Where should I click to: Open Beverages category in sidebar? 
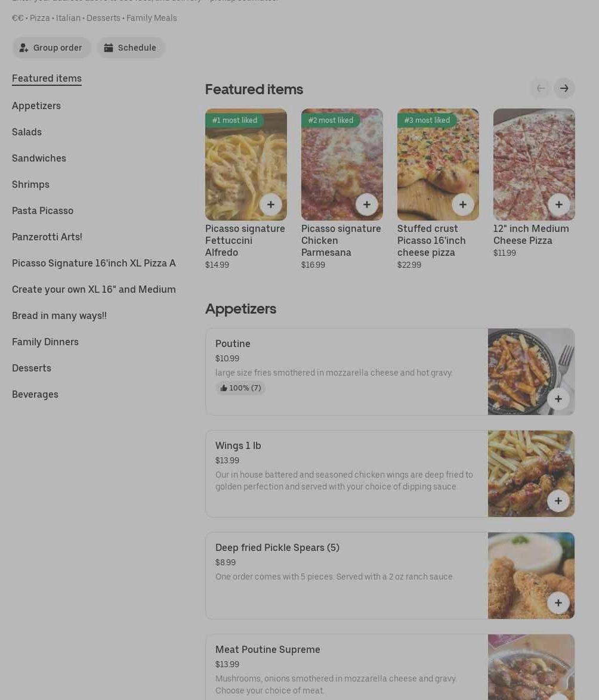point(35,395)
